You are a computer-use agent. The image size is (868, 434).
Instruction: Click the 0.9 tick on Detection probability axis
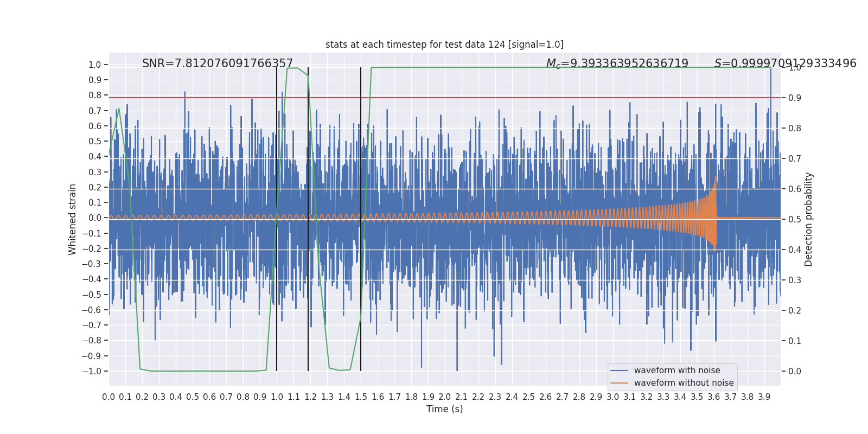coord(795,98)
